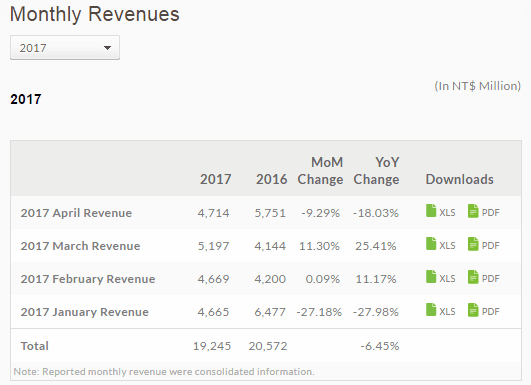Click the YoY Change column header
Image resolution: width=531 pixels, height=385 pixels.
click(x=376, y=171)
